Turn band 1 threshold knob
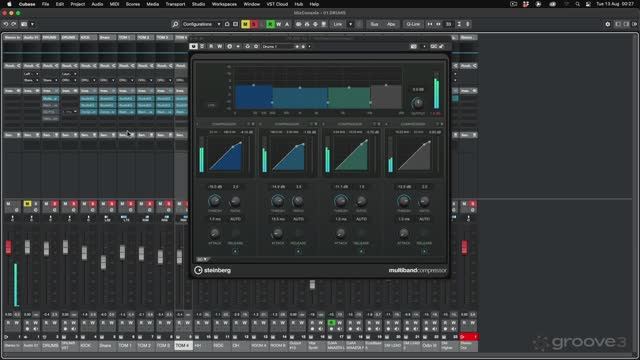Image resolution: width=640 pixels, height=360 pixels. click(x=215, y=201)
